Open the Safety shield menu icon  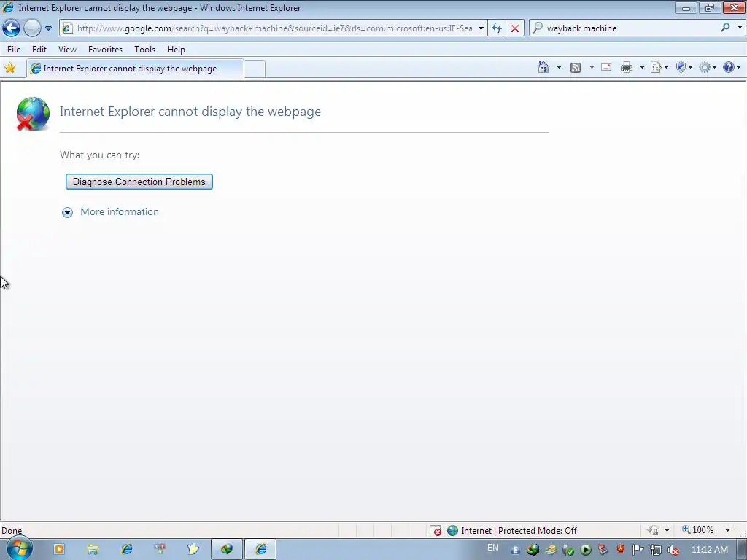tap(684, 68)
